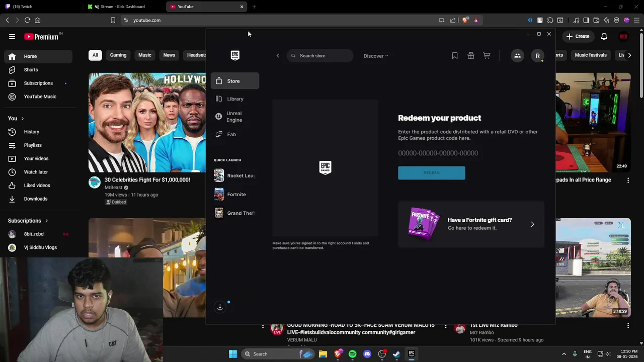
Task: Open the Epic store wishlist bookmark icon
Action: click(455, 56)
